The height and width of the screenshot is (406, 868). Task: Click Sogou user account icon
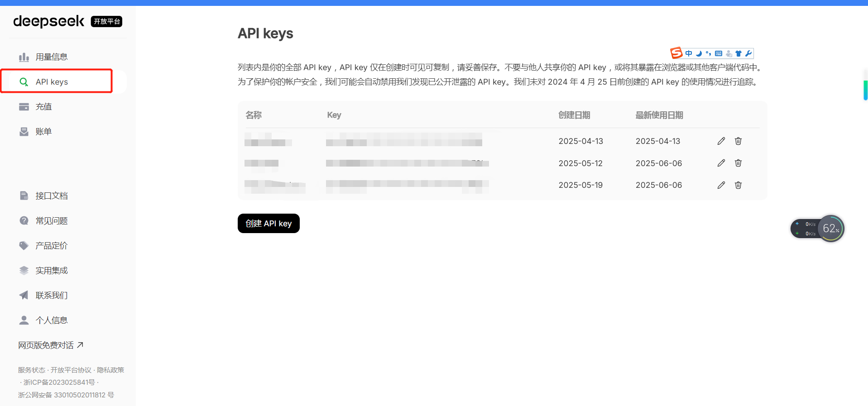tap(729, 53)
